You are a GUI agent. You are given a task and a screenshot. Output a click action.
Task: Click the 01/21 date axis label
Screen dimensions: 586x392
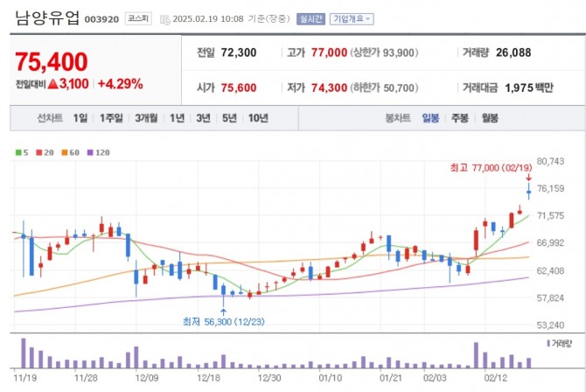(x=391, y=378)
